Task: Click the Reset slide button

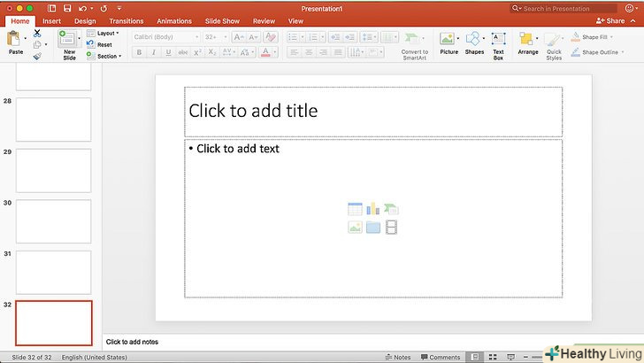Action: pos(103,44)
